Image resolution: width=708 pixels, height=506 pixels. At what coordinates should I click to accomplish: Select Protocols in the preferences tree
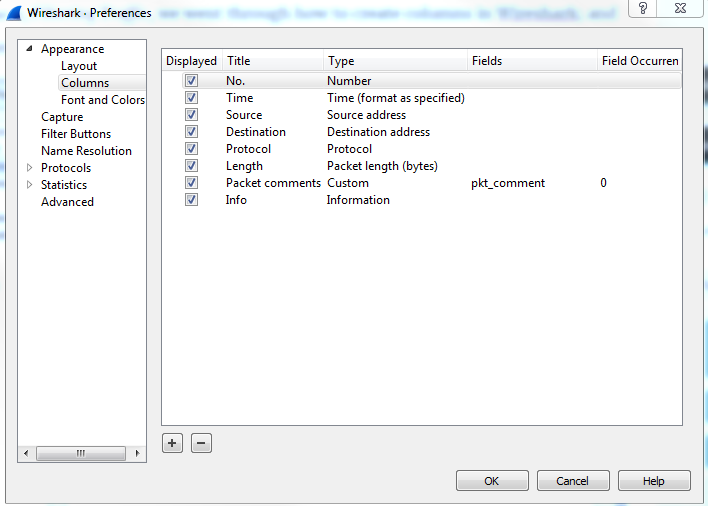66,168
